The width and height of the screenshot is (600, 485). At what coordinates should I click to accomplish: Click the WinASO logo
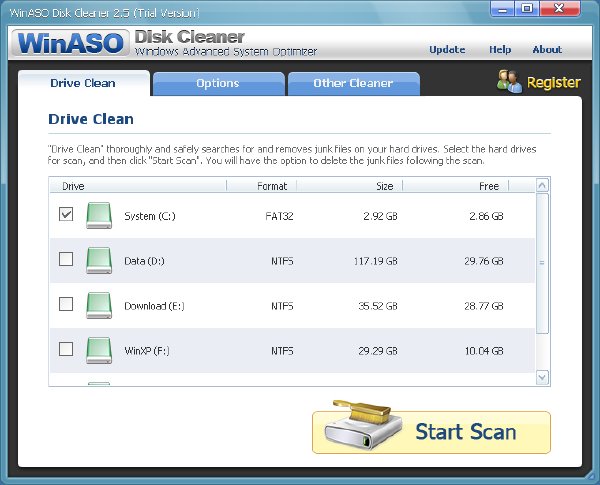[70, 42]
